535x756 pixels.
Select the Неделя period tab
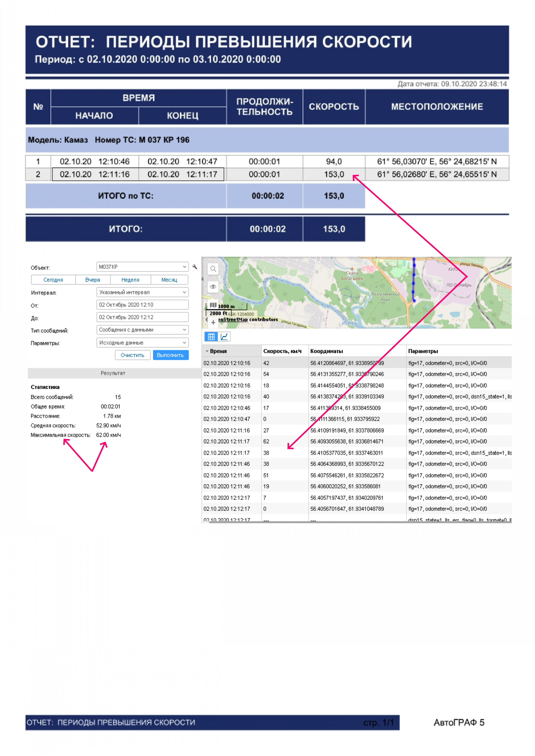pyautogui.click(x=130, y=280)
